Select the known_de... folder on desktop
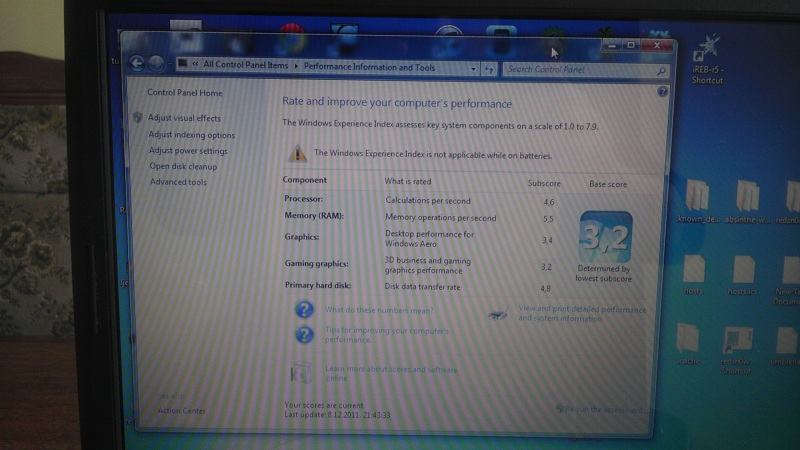 (697, 201)
